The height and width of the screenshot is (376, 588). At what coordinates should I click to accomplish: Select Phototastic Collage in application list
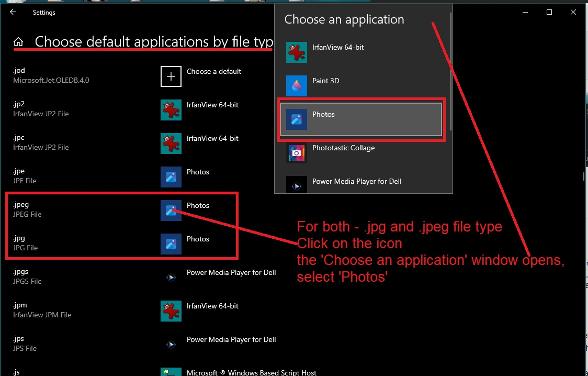coord(343,148)
